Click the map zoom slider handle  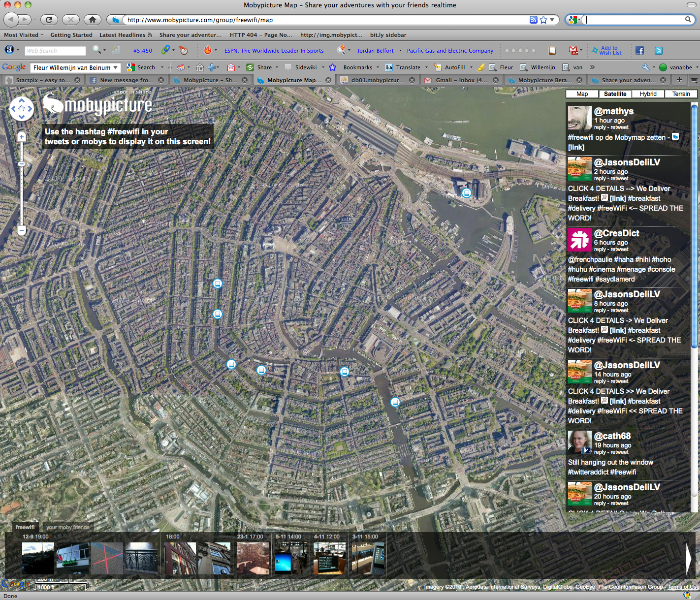22,163
